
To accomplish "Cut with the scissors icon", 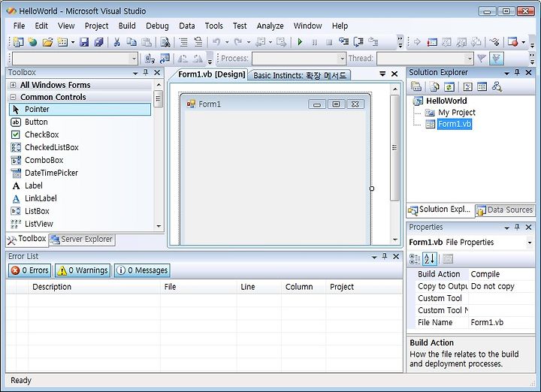I will (x=117, y=42).
